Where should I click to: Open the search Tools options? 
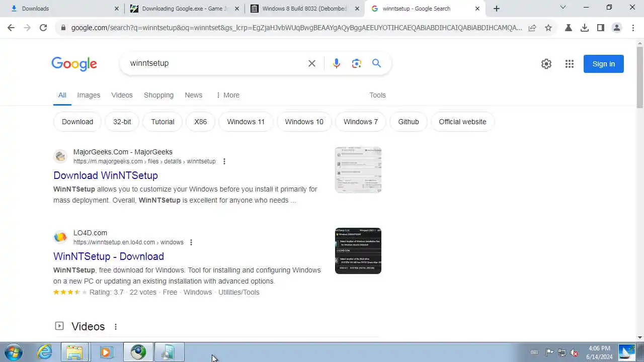pyautogui.click(x=377, y=95)
